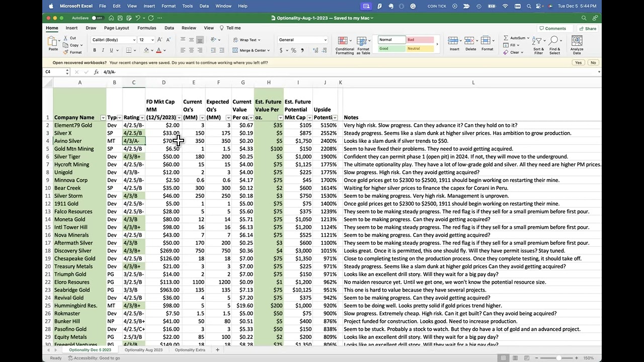Click the Comma Style icon
This screenshot has height=362, width=644.
pyautogui.click(x=302, y=50)
